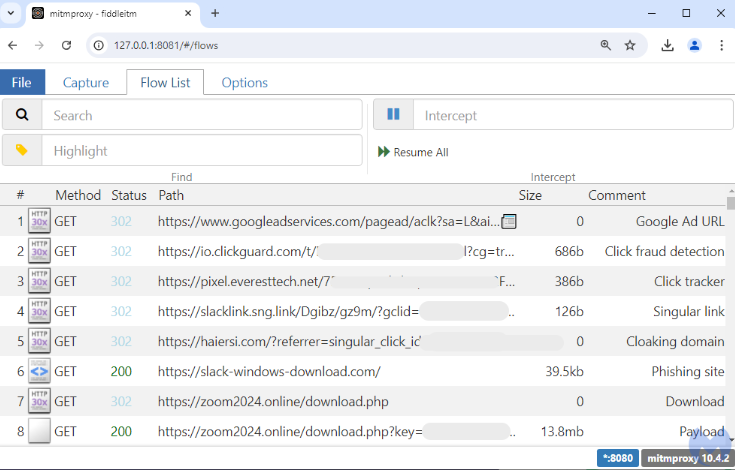The image size is (735, 470).
Task: Click the blue pause intercept icon
Action: point(393,114)
